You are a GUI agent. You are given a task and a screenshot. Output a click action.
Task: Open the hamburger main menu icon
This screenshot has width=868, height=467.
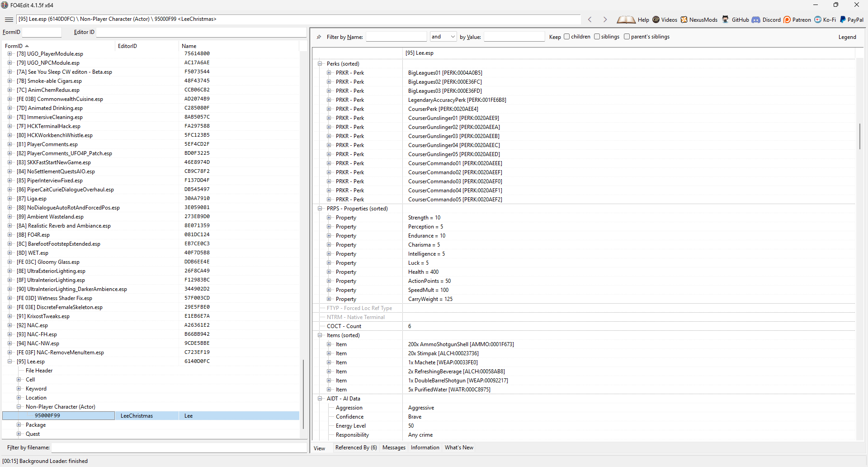pyautogui.click(x=9, y=19)
